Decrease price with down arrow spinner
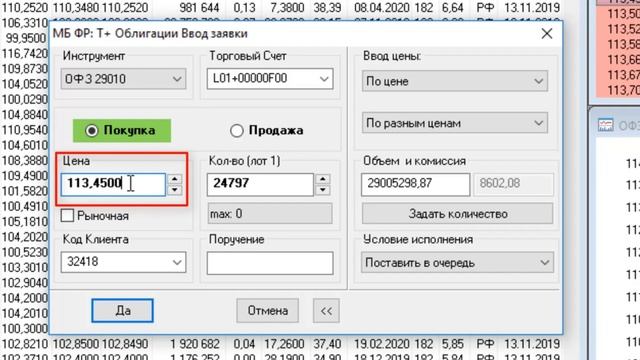The image size is (640, 360). click(175, 190)
